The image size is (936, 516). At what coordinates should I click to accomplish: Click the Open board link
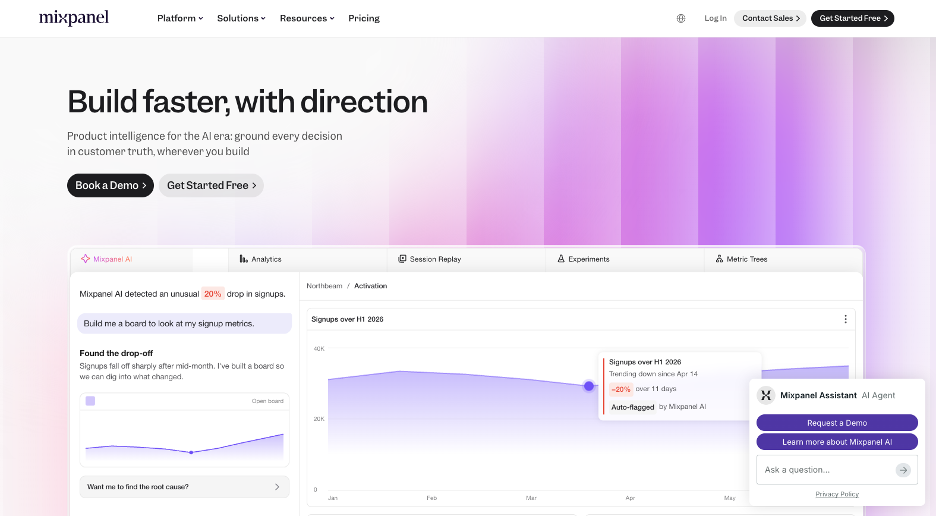(x=267, y=401)
